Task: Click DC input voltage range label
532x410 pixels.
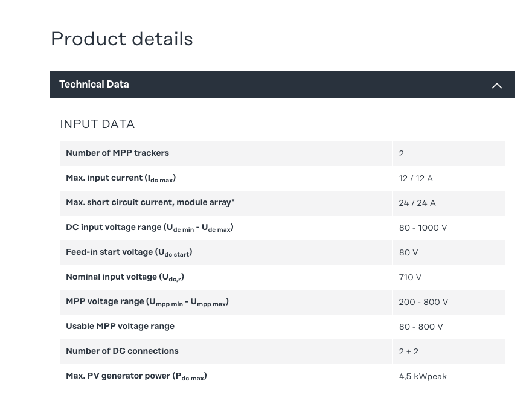Action: pos(149,228)
